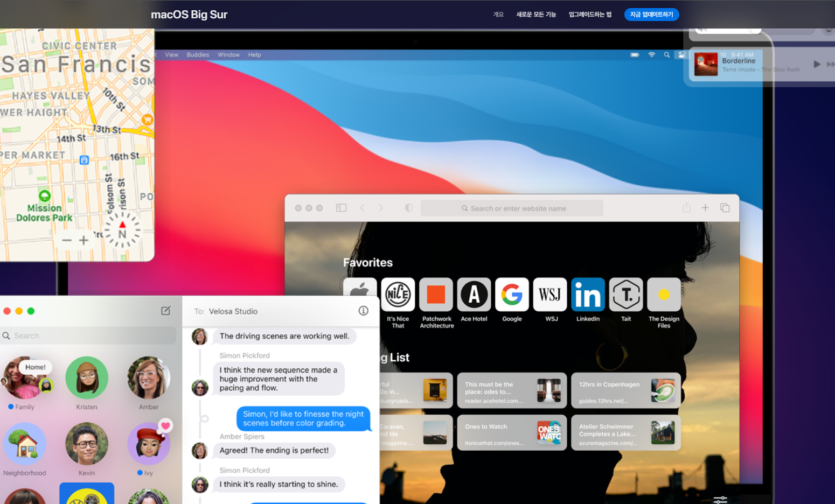Open LinkedIn favorite
The image size is (835, 504).
click(588, 295)
